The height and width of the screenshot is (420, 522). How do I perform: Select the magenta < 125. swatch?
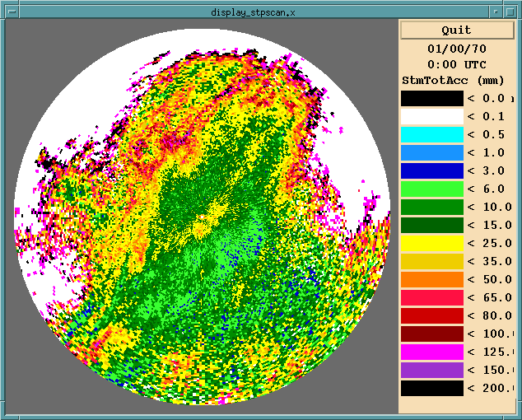click(431, 352)
